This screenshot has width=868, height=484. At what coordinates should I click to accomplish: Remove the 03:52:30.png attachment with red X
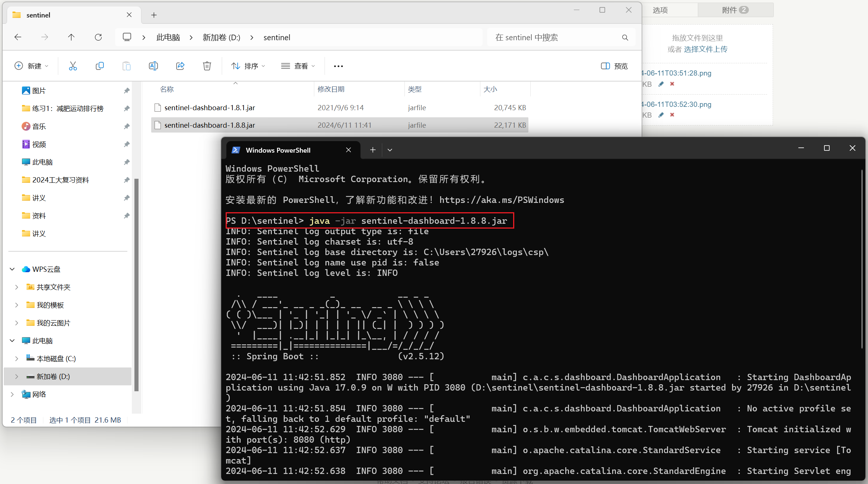tap(672, 115)
